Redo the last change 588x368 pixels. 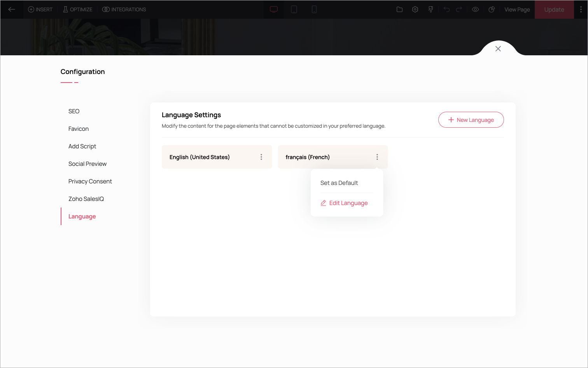pyautogui.click(x=459, y=9)
